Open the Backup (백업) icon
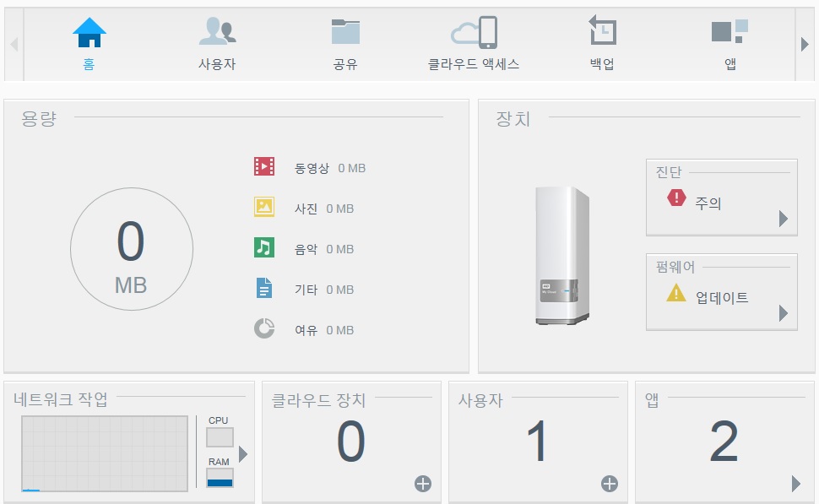819x504 pixels. point(602,31)
